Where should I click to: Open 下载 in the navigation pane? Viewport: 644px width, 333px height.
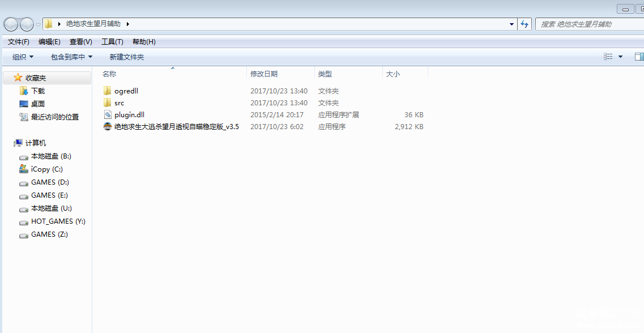click(x=38, y=91)
